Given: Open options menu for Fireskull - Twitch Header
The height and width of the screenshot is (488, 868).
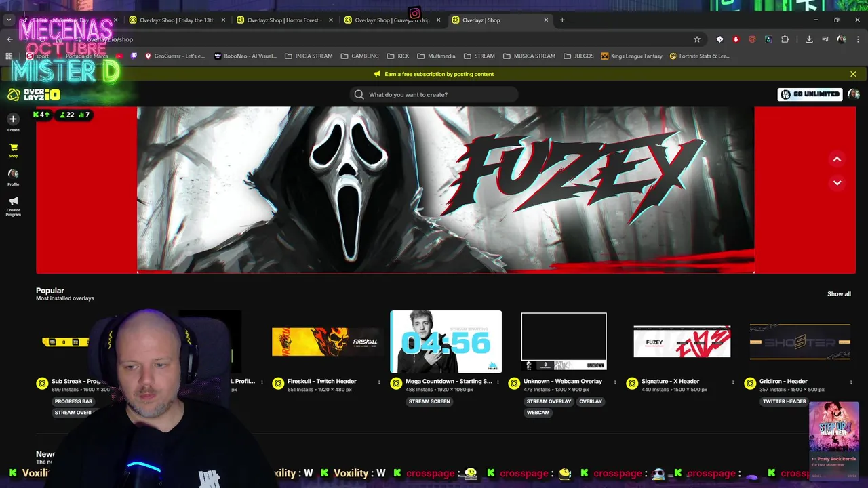Looking at the screenshot, I should point(379,382).
